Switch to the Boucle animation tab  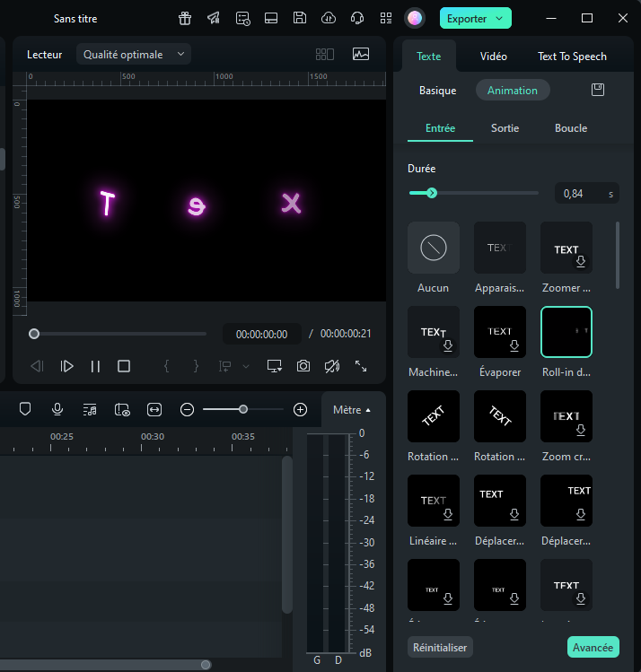[571, 128]
